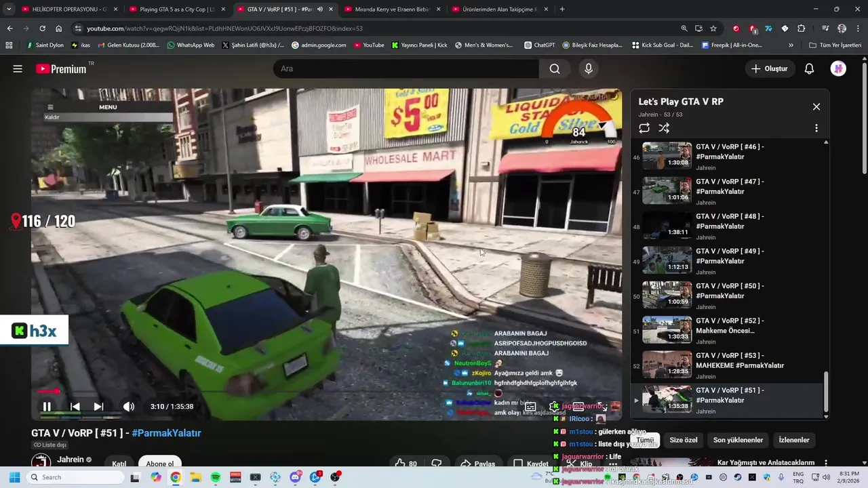Bookmark this page with the star icon
The height and width of the screenshot is (488, 868).
(713, 28)
